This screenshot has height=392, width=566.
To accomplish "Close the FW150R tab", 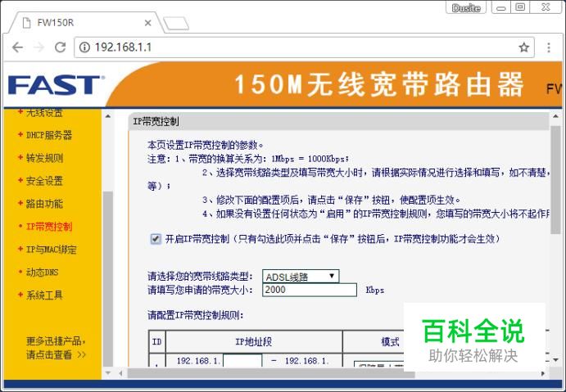I will (147, 23).
